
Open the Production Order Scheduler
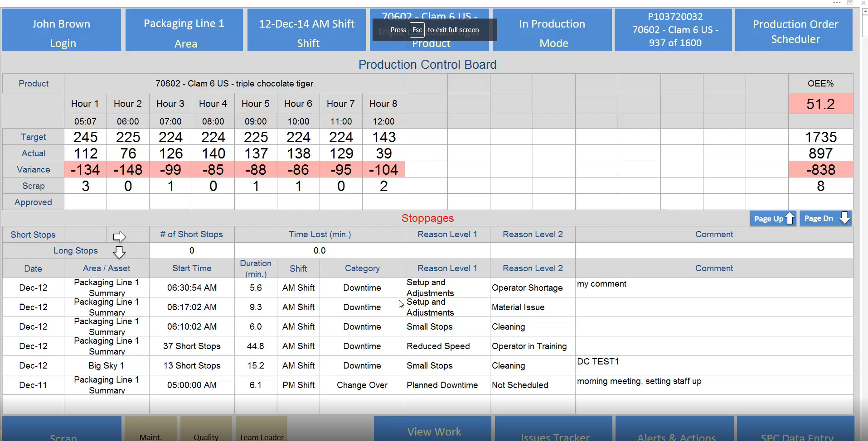[794, 29]
